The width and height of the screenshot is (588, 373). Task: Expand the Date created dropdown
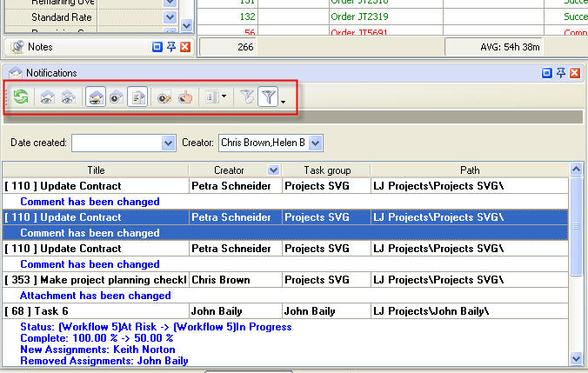169,142
